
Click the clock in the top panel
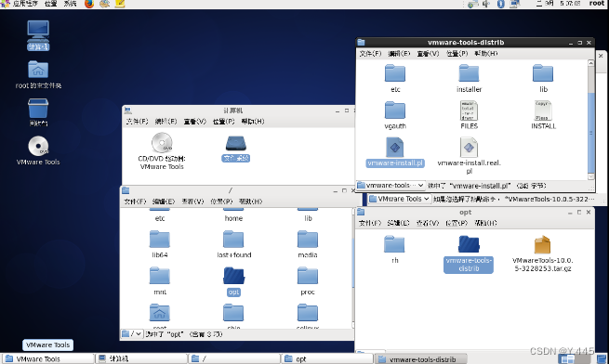coord(559,4)
